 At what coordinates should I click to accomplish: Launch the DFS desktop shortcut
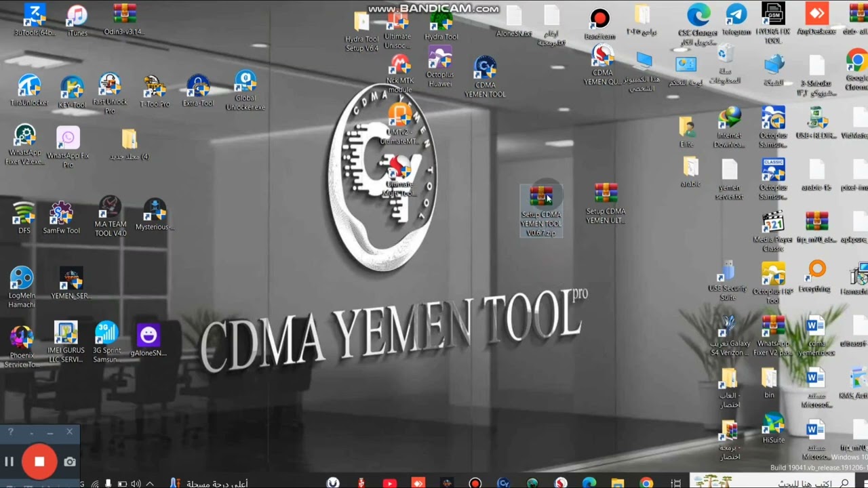click(x=24, y=218)
